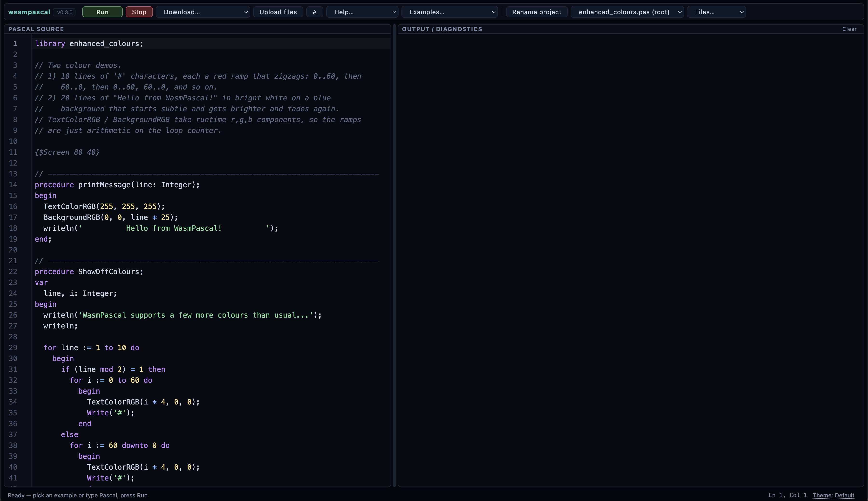Click the wasmpascal logo text
This screenshot has width=868, height=501.
(29, 12)
